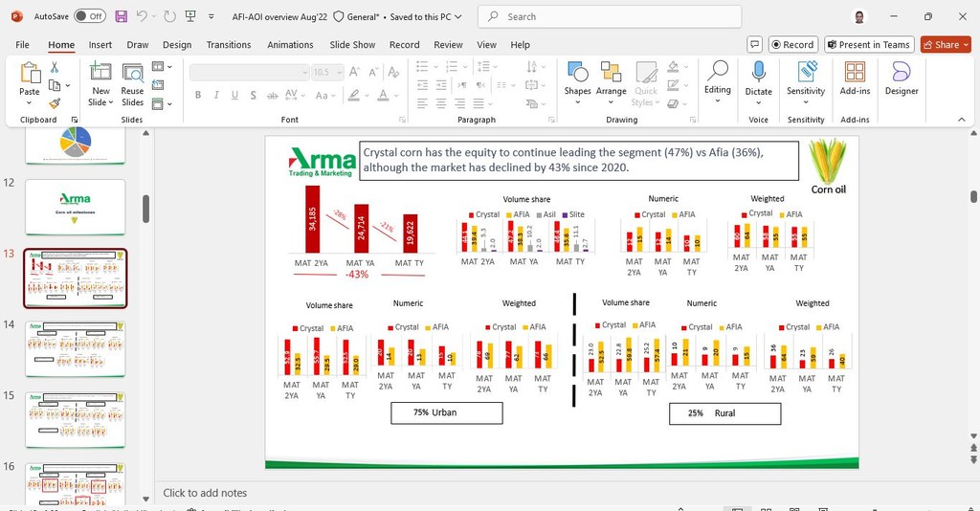Click the Save icon in title bar

122,17
